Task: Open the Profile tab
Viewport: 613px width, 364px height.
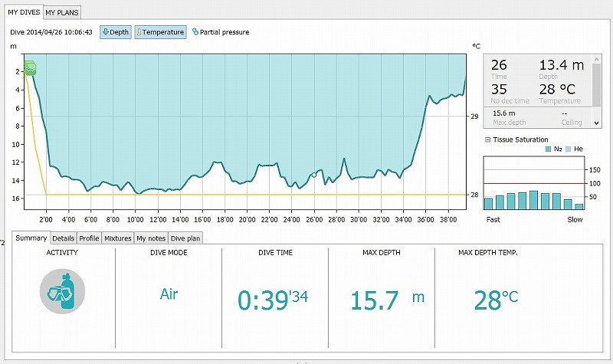Action: (89, 238)
